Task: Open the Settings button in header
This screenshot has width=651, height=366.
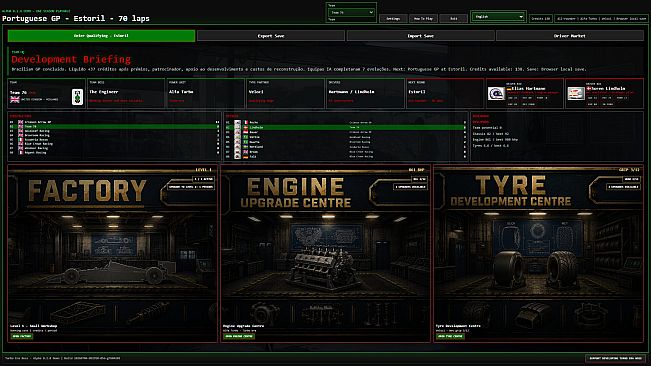Action: [393, 18]
